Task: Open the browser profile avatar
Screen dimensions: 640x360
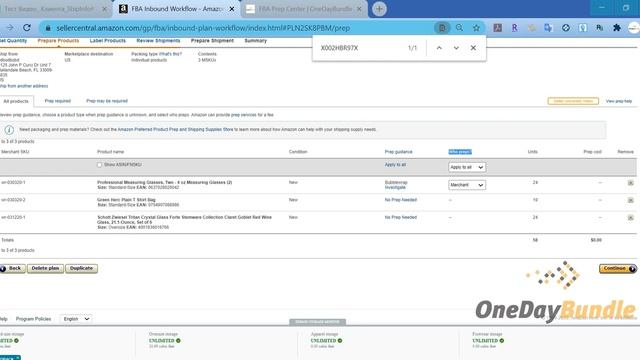Action: pyautogui.click(x=634, y=28)
